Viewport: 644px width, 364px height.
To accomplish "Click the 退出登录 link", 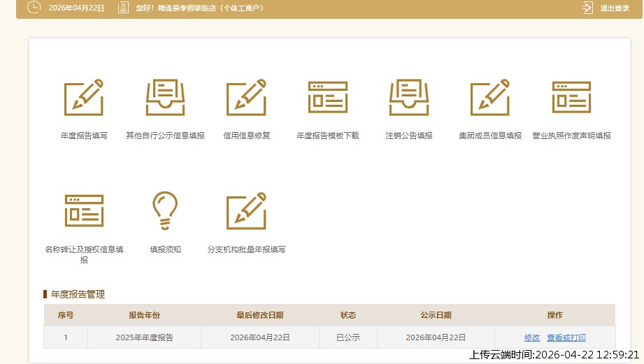I will [x=615, y=8].
